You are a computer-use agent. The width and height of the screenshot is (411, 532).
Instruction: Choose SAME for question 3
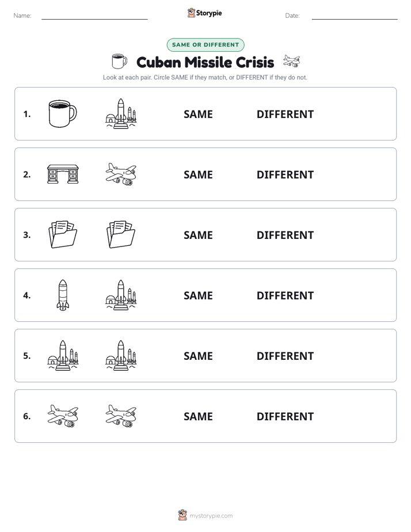(x=198, y=235)
